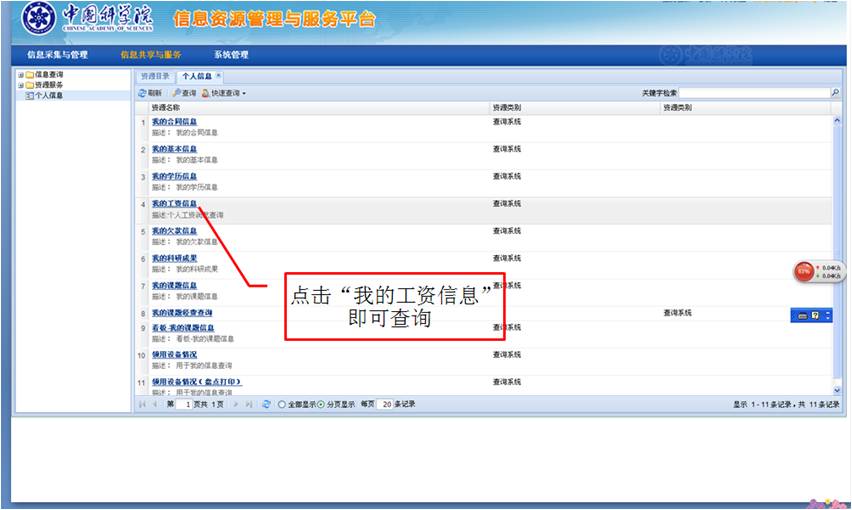
Task: Select the 分页显示 radio button
Action: click(320, 404)
